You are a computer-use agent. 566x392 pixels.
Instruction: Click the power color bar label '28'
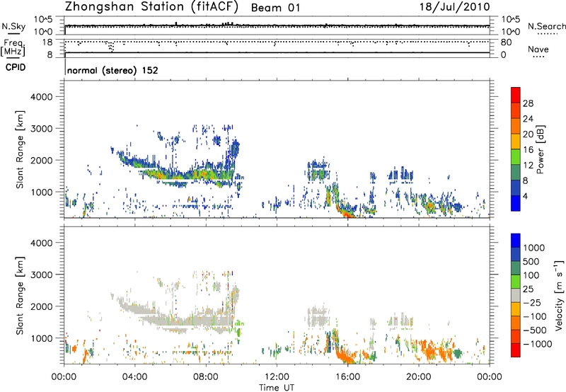(x=528, y=103)
